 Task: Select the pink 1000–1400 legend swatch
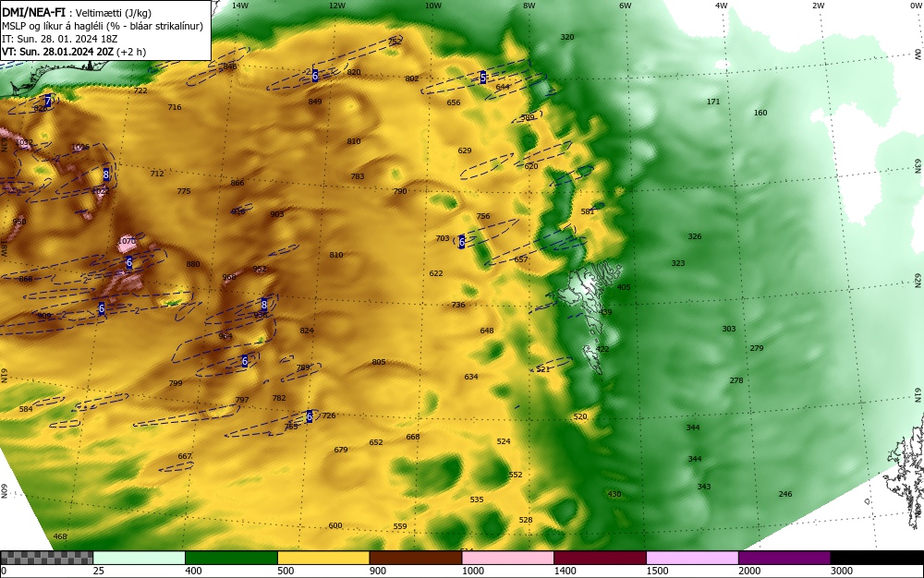[508, 558]
